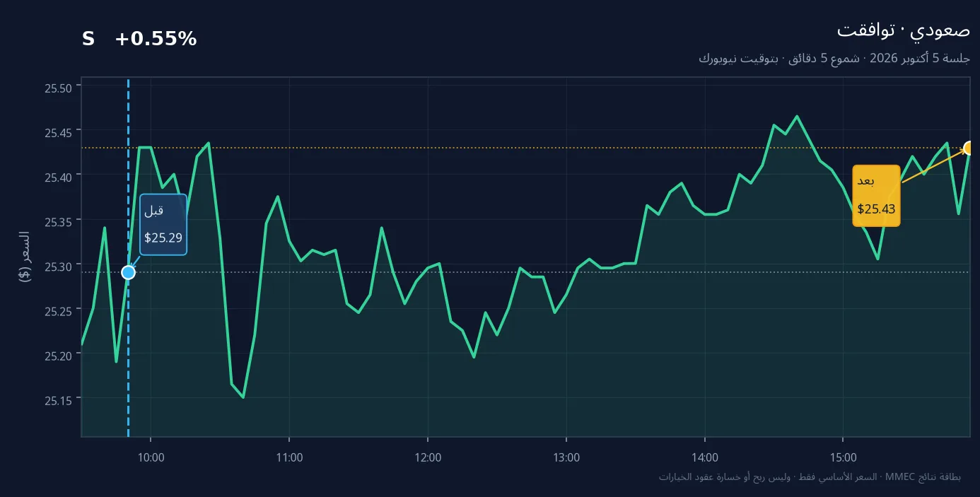
Task: Click the 15:00 time axis label
Action: [x=844, y=457]
